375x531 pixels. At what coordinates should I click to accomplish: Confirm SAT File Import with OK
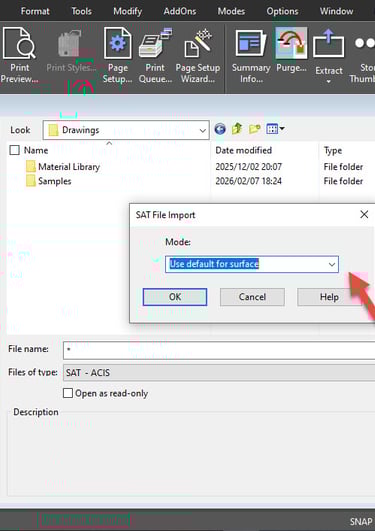[x=175, y=297]
